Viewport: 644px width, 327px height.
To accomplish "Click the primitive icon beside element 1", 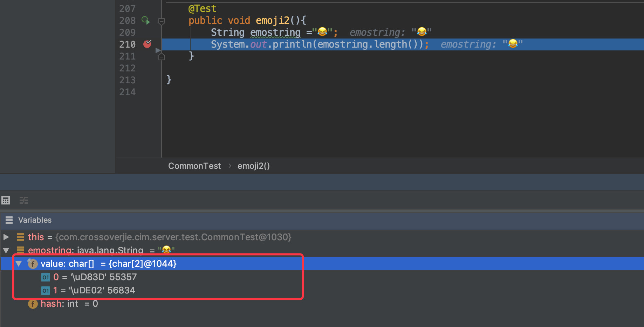I will pos(46,291).
